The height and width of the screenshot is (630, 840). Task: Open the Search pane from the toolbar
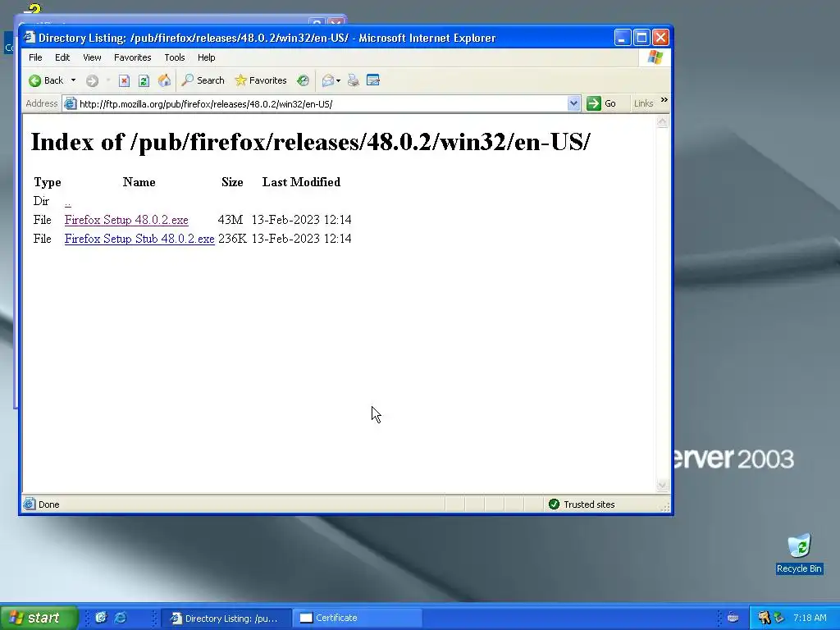(203, 80)
